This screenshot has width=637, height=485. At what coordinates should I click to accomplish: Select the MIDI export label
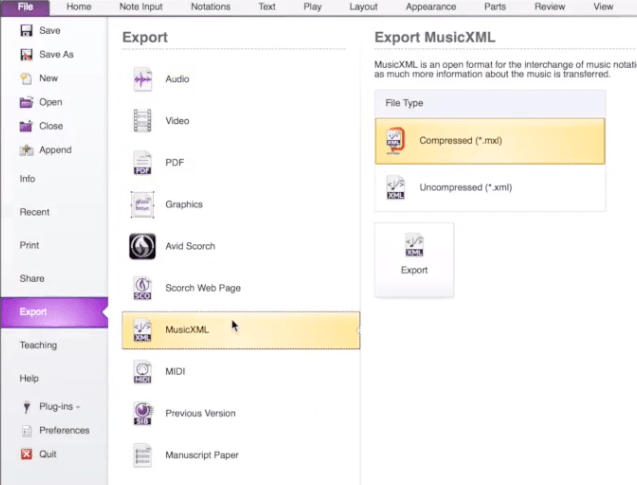(175, 372)
